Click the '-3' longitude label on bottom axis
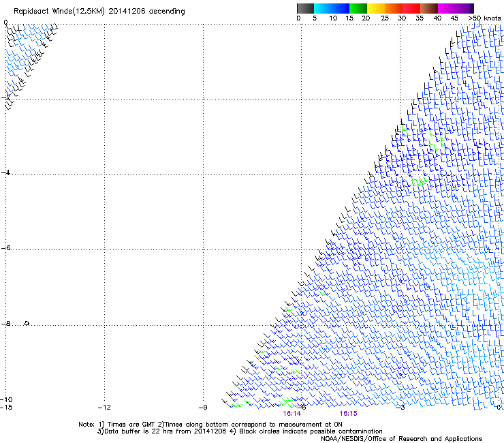504x443 pixels. 400,408
